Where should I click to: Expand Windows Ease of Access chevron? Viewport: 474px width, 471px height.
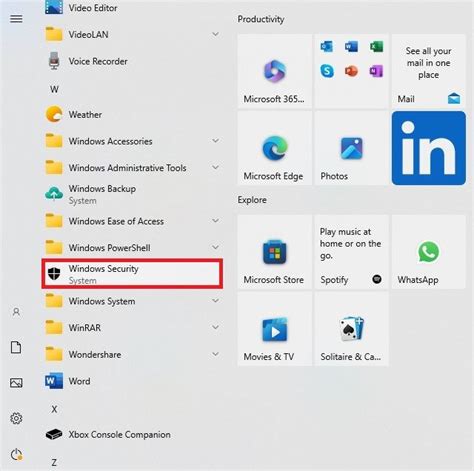coord(216,221)
